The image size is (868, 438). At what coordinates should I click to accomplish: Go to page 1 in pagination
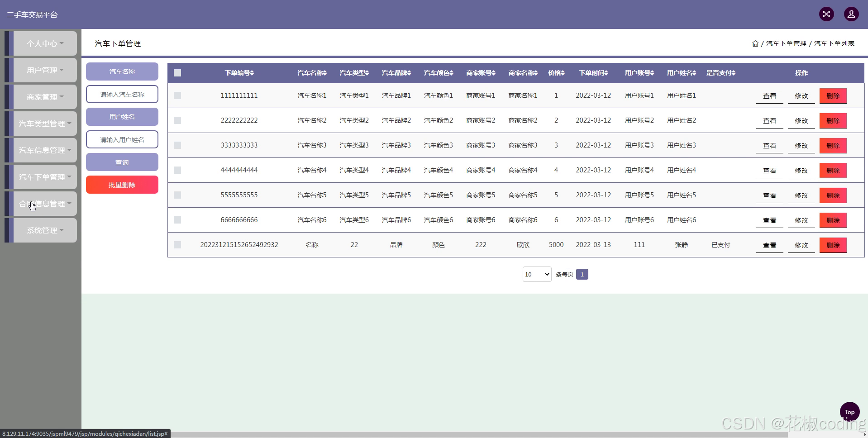coord(582,274)
